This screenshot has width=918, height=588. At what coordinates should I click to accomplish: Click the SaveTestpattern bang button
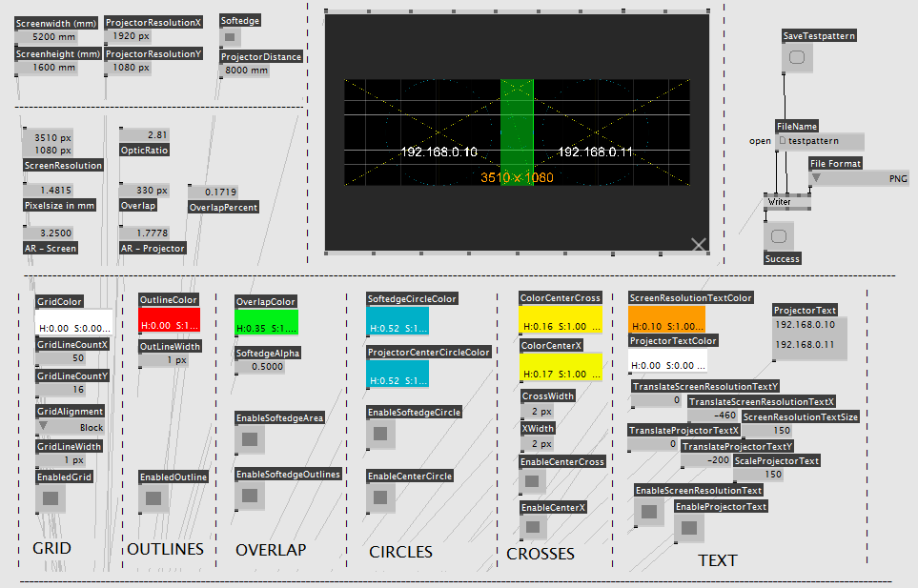pos(797,58)
